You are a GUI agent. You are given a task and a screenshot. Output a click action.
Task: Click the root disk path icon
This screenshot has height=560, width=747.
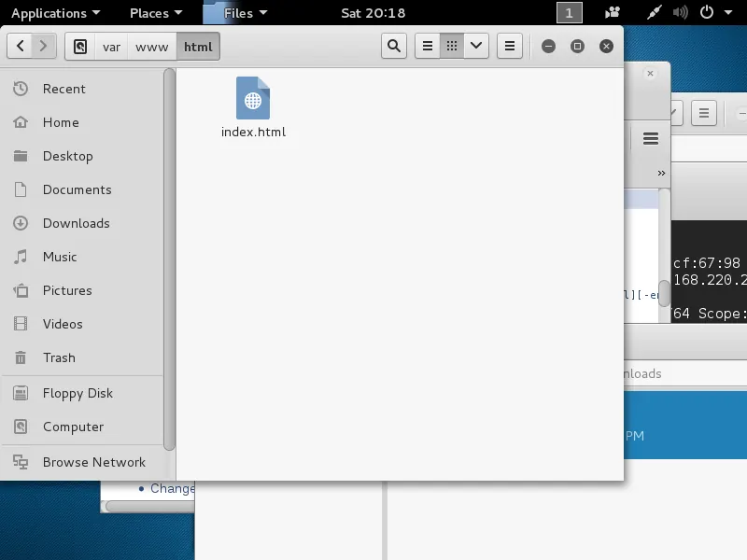click(x=80, y=47)
